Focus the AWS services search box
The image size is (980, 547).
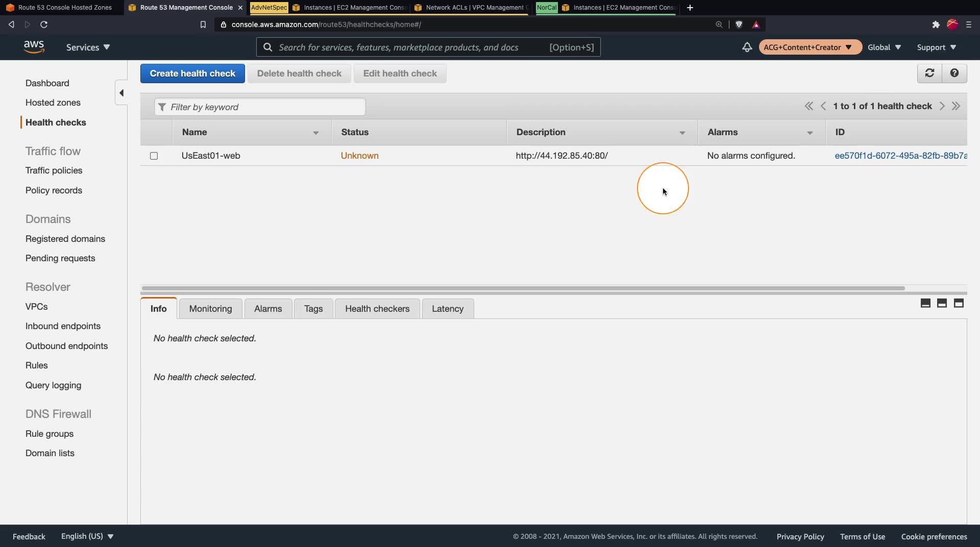click(428, 47)
